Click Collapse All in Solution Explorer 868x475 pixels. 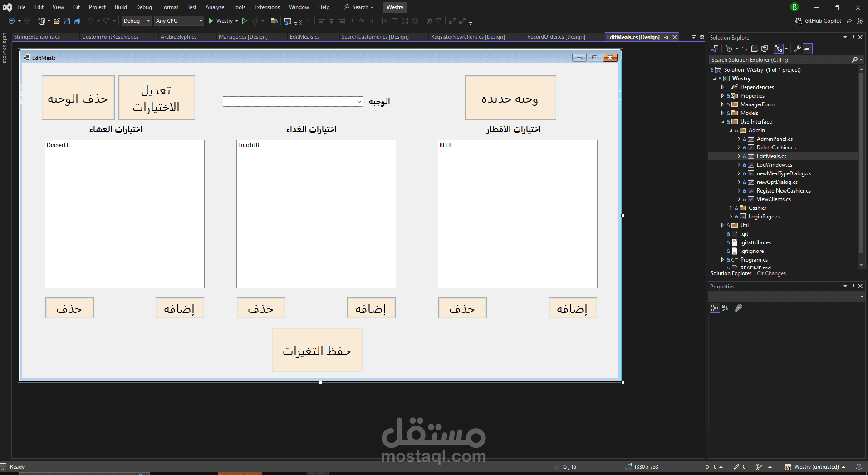click(755, 49)
